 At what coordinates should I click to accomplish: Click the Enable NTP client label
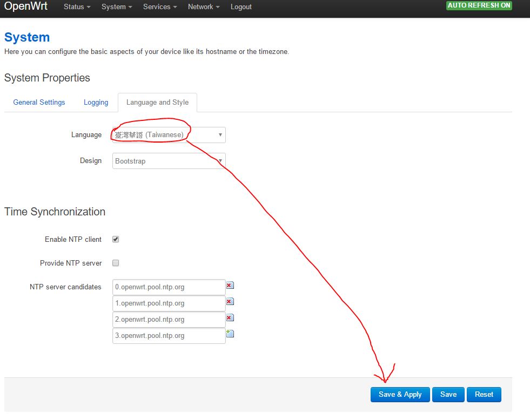tap(73, 239)
